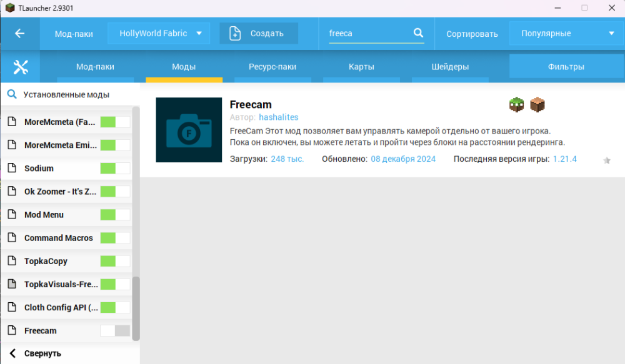
Task: Click the 08 декабря 2024 update date
Action: tap(403, 159)
